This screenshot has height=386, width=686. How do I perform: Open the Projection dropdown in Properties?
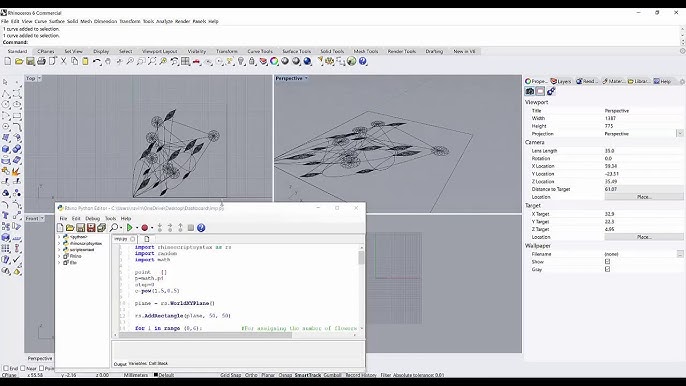pyautogui.click(x=680, y=133)
